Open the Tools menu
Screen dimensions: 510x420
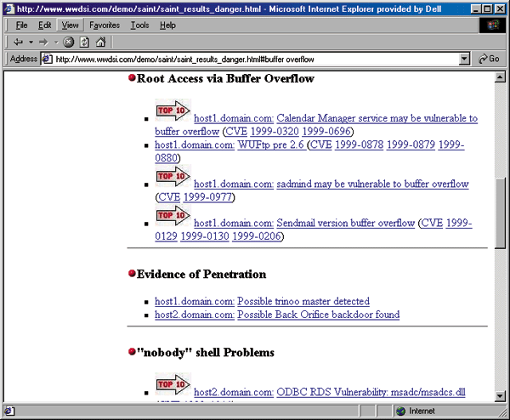pyautogui.click(x=139, y=26)
